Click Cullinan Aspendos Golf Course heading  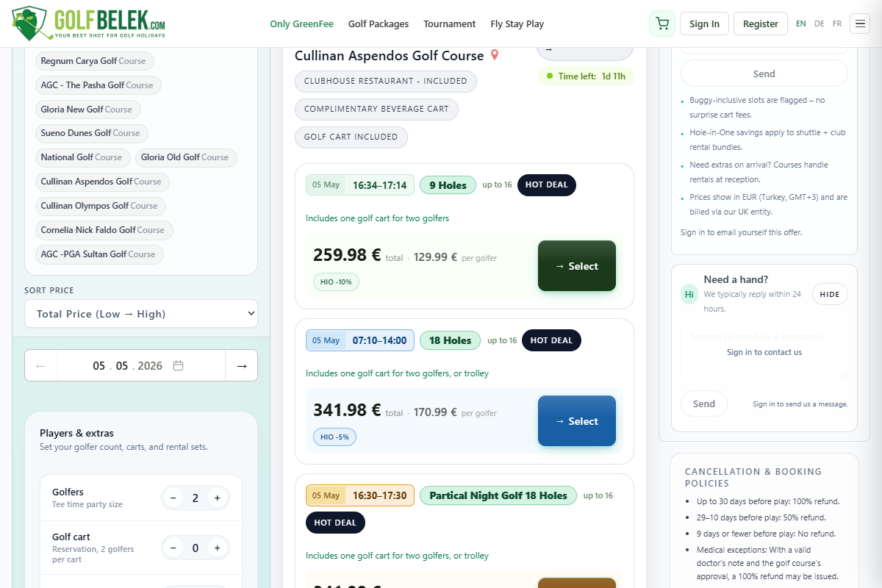pos(390,56)
